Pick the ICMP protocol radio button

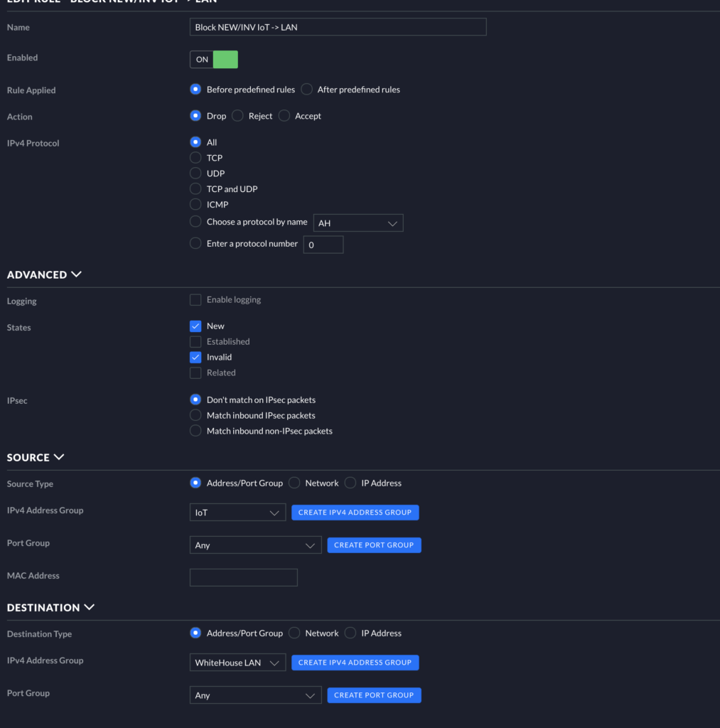pos(195,205)
